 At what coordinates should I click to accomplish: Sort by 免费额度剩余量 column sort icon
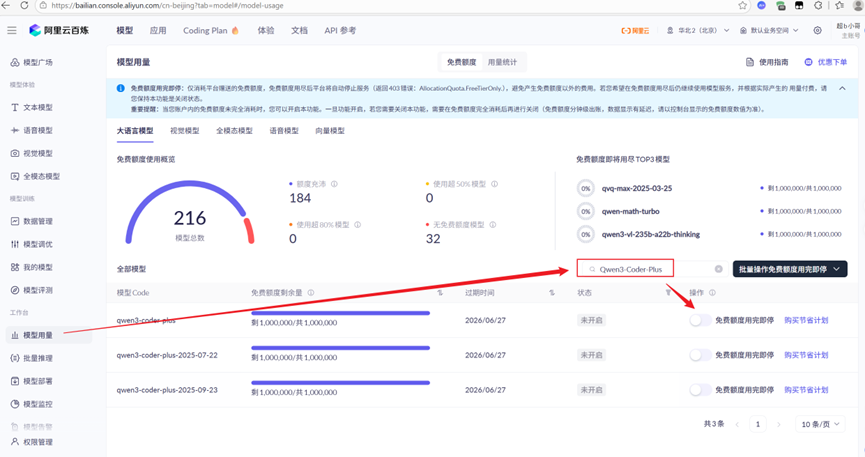point(440,293)
